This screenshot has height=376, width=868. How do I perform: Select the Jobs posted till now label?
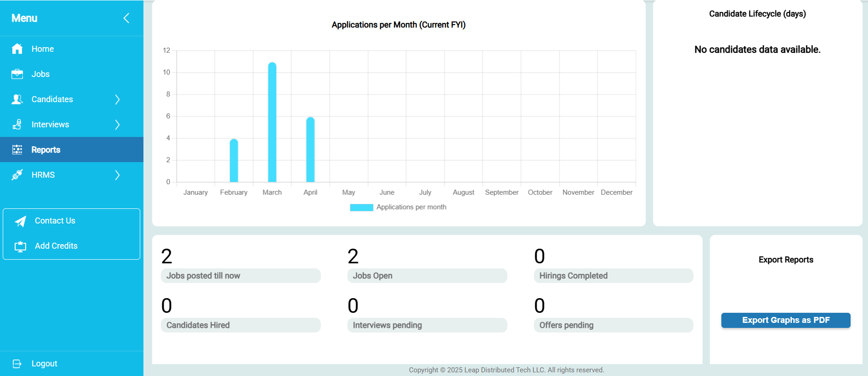click(203, 276)
